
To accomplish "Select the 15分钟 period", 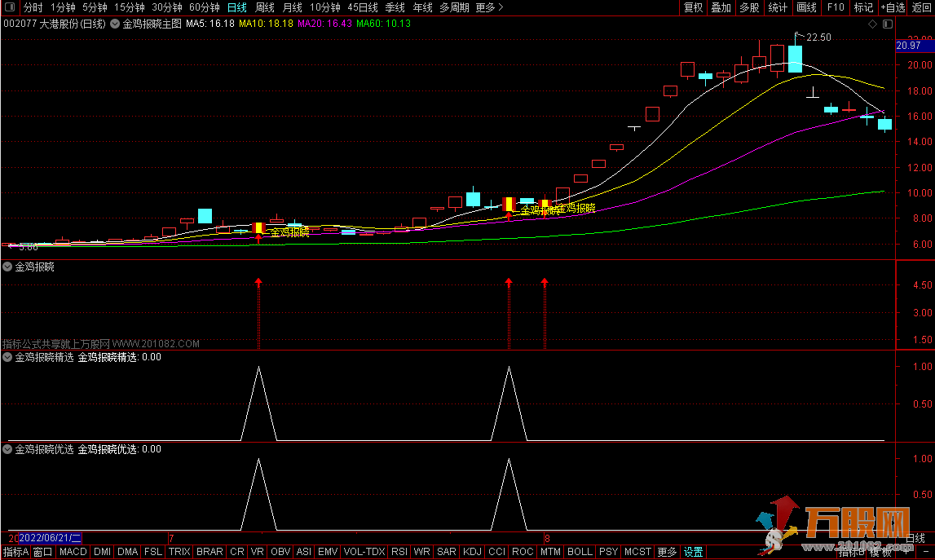I will 130,7.
